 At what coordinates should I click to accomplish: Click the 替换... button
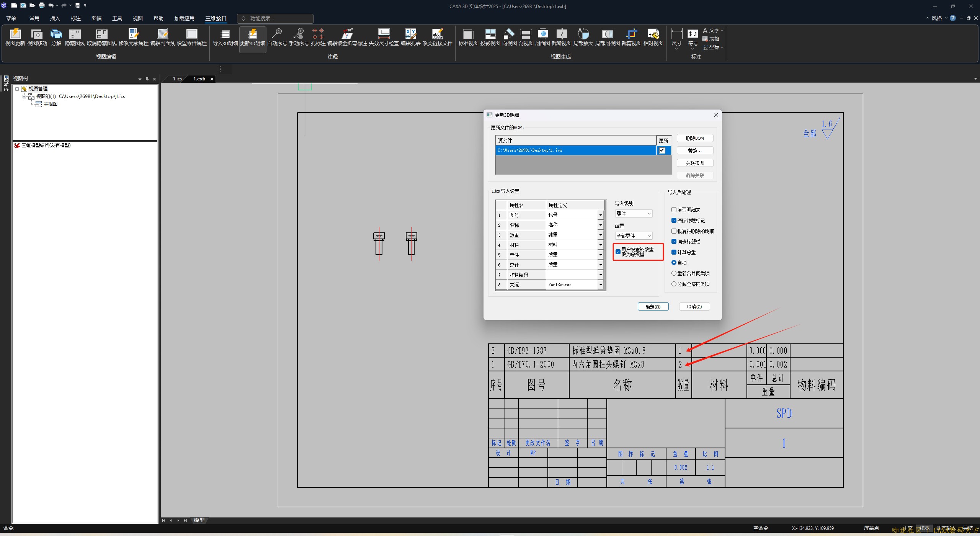click(695, 150)
